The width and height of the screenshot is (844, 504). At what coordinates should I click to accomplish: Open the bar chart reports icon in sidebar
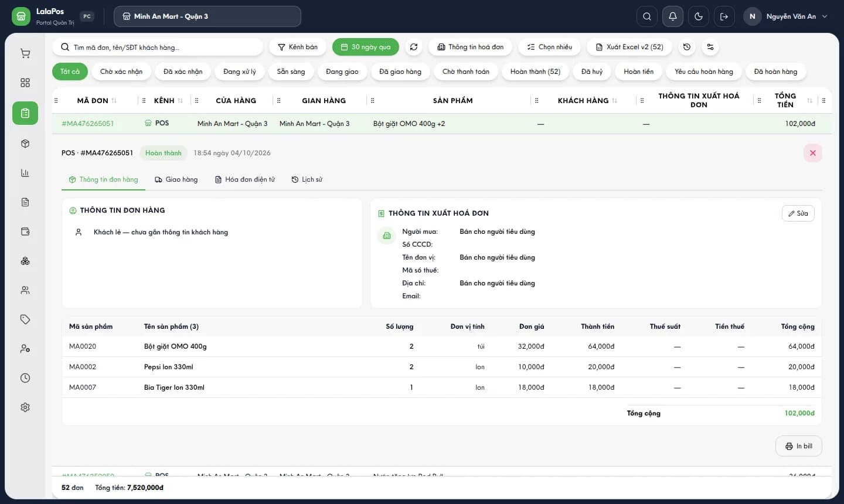tap(25, 173)
